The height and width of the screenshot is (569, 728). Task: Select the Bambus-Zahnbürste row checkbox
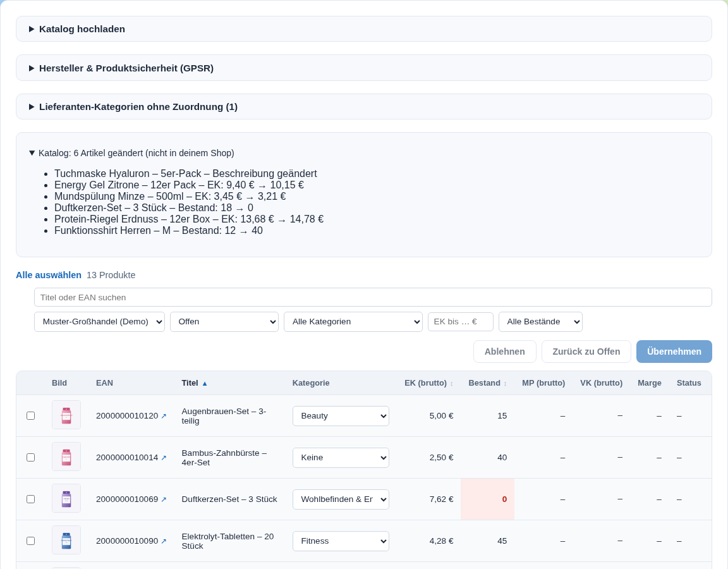click(30, 458)
